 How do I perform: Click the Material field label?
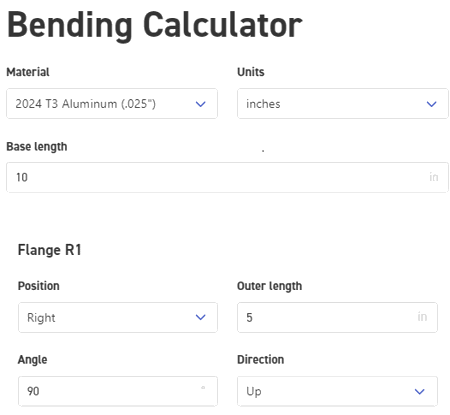point(28,72)
